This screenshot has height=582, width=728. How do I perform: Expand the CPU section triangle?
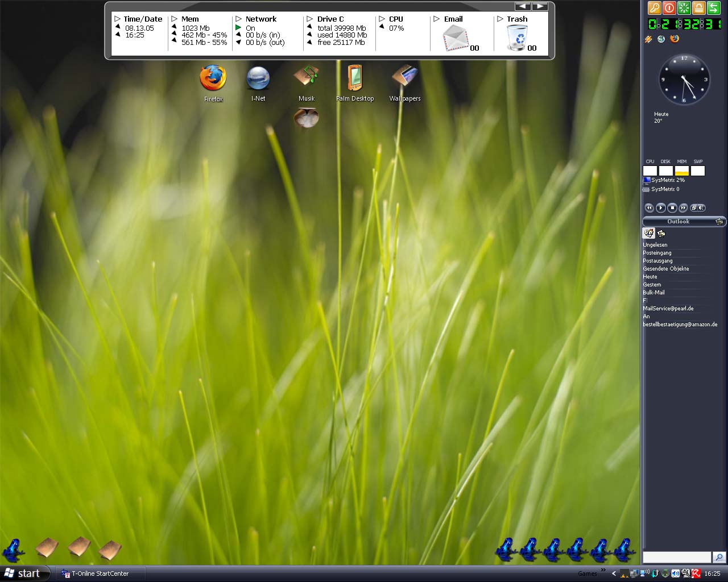pyautogui.click(x=382, y=19)
